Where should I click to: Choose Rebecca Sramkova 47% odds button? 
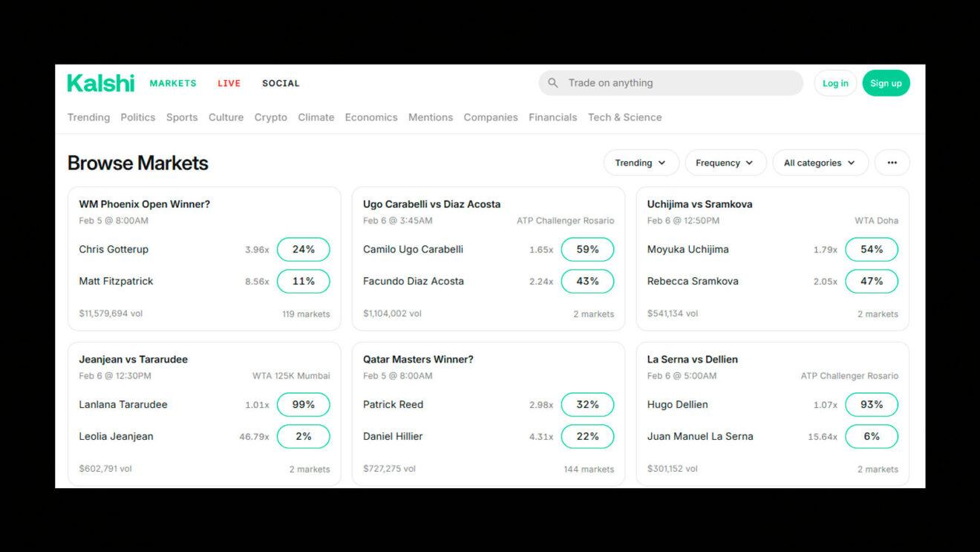pos(871,282)
